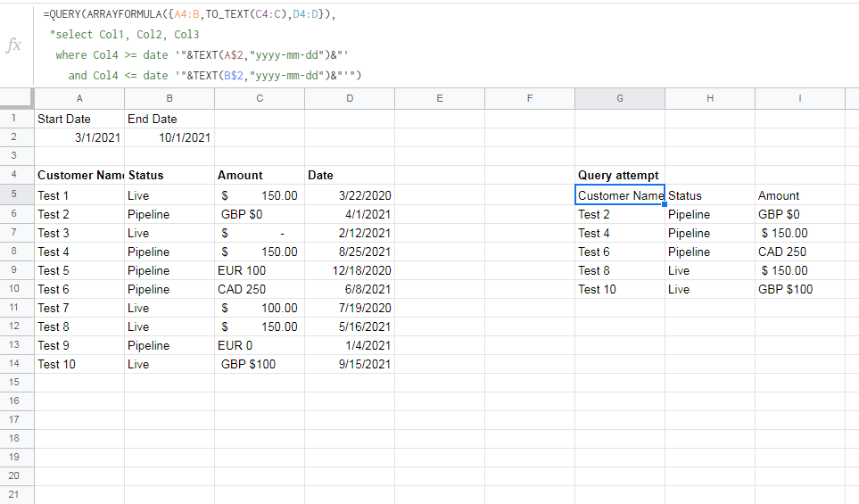This screenshot has width=859, height=504.
Task: Select column A header
Action: 79,99
